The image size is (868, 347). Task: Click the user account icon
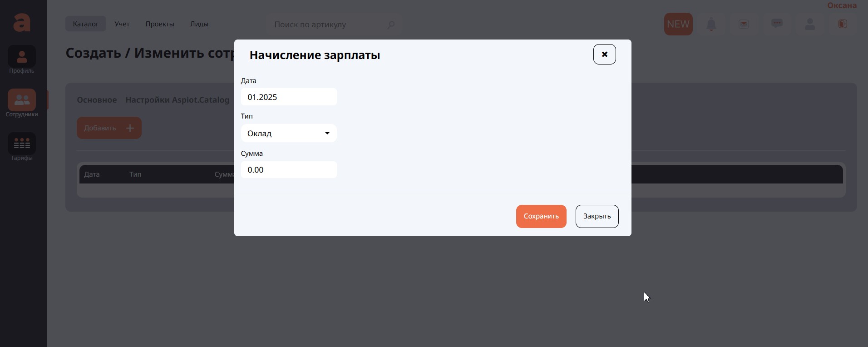tap(809, 24)
